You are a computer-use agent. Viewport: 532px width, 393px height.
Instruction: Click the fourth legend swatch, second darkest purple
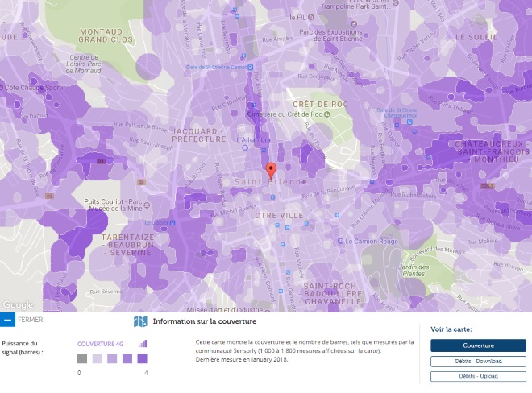pos(127,358)
